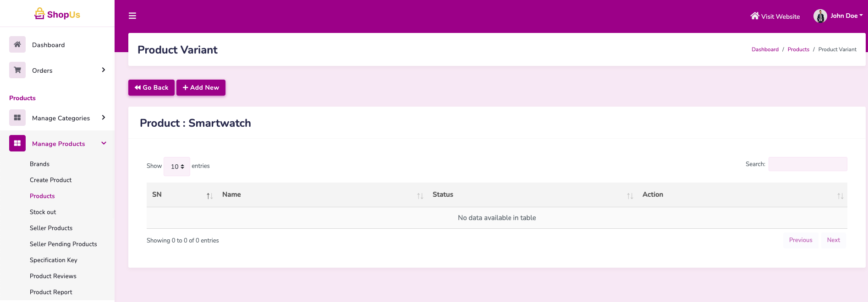
Task: Collapse the Manage Products chevron
Action: [104, 143]
